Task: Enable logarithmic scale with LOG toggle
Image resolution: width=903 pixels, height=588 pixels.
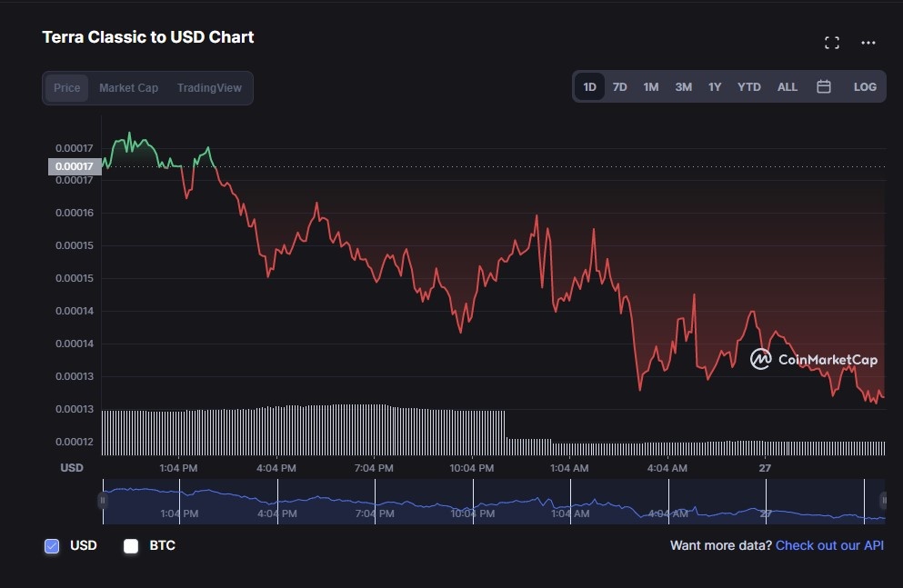Action: (x=864, y=86)
